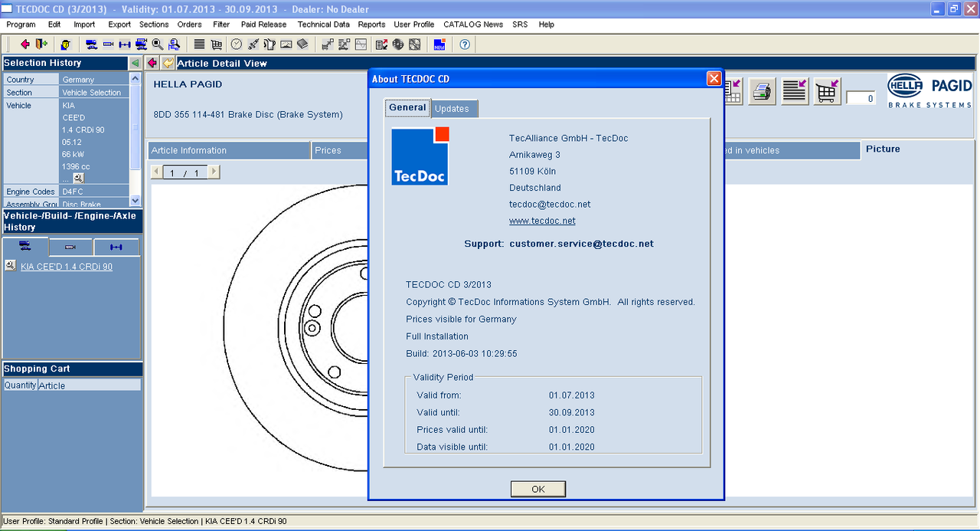Click the Quantity column header in Shopping Cart
980x531 pixels.
(20, 385)
